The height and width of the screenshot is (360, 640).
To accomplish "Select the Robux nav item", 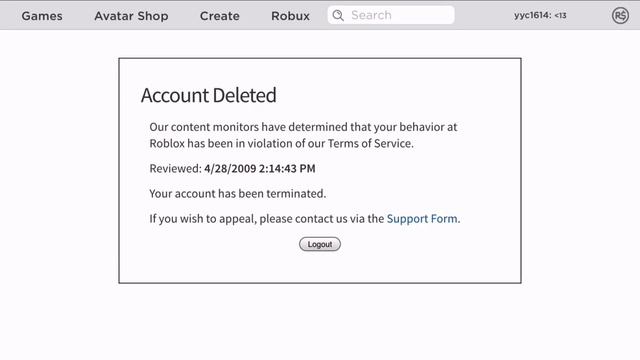I will [x=290, y=16].
